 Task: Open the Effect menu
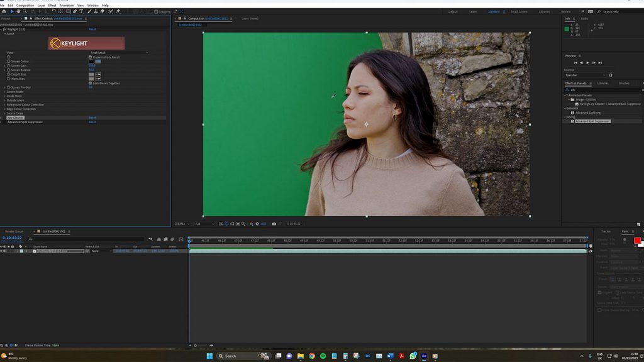click(x=52, y=5)
